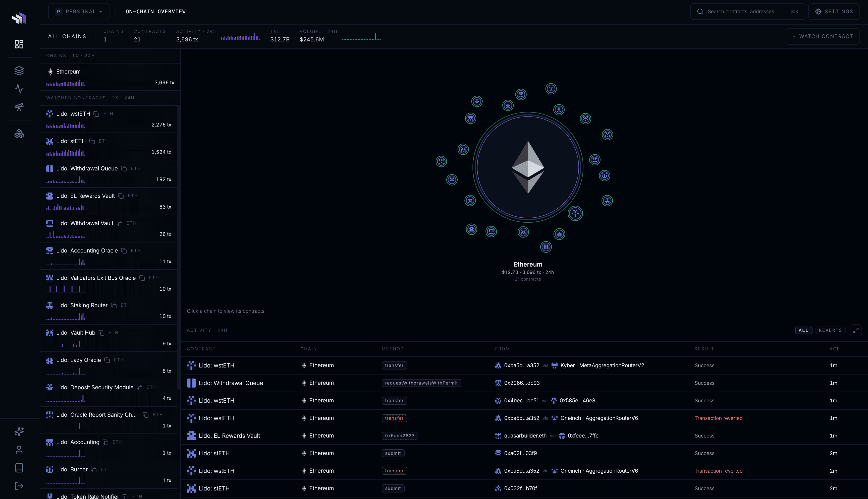Open address 0x2966...dc93
Image resolution: width=868 pixels, height=499 pixels.
(522, 383)
